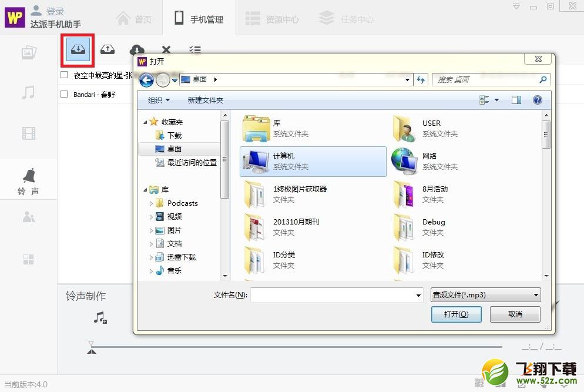Screen dimensions: 584x392
Task: Toggle the preview pane icon in dialog
Action: coord(516,100)
